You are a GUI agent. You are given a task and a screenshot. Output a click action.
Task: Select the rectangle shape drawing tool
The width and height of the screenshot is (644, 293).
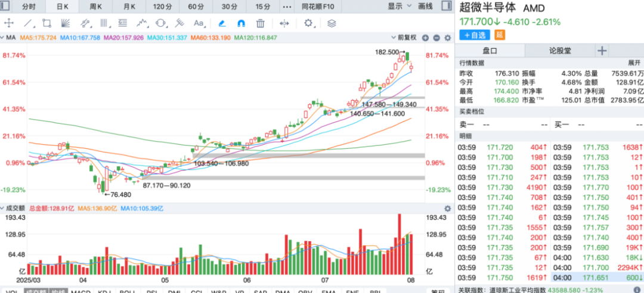point(47,23)
